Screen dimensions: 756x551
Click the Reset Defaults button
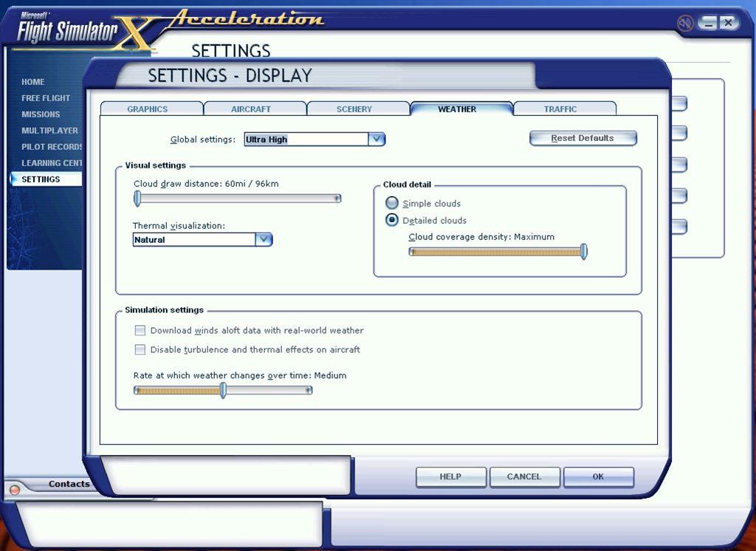point(583,138)
